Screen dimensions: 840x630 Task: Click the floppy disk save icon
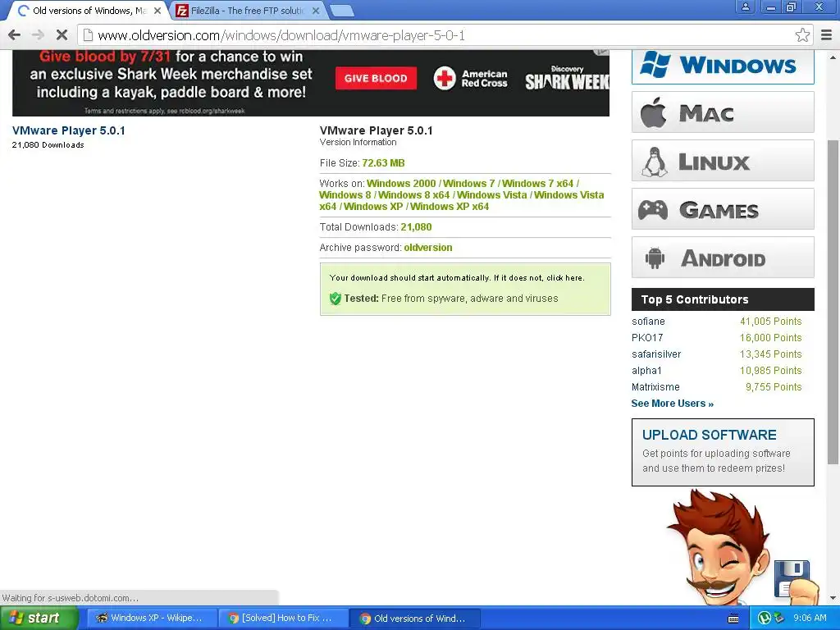[792, 580]
